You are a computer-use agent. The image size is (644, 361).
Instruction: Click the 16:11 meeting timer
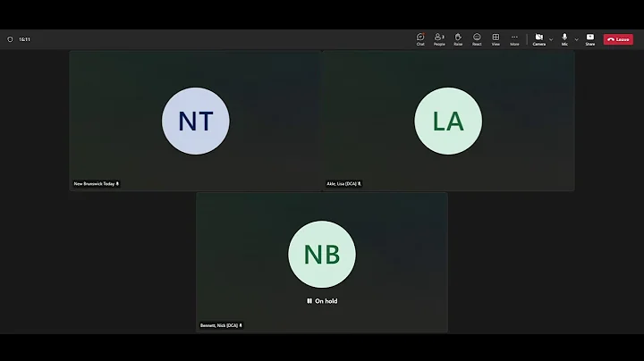point(25,39)
